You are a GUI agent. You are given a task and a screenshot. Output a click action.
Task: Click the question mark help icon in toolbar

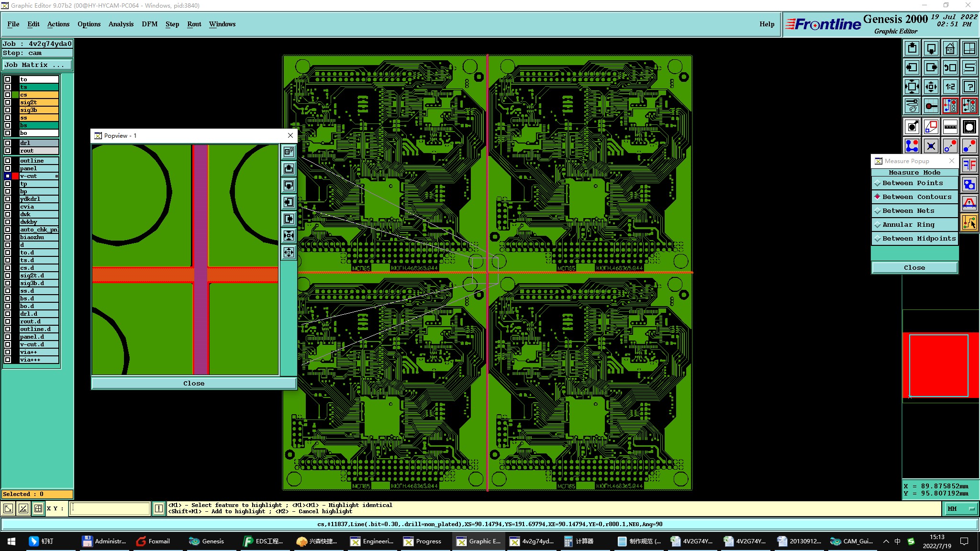[969, 87]
